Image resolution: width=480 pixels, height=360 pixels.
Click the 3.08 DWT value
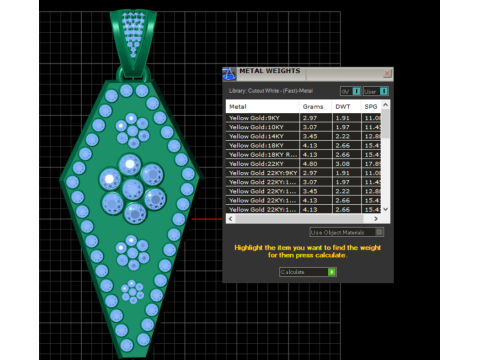tap(343, 164)
